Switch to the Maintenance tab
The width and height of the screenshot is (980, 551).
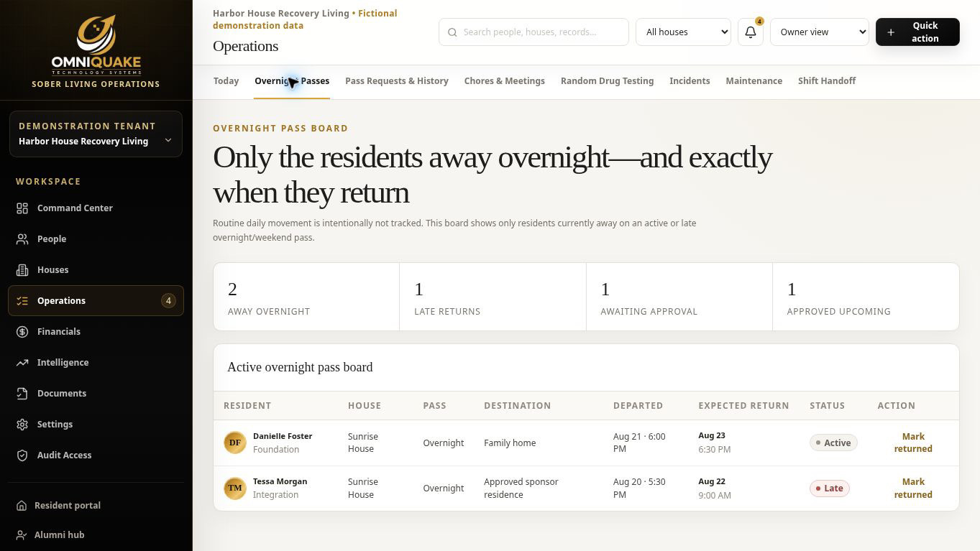(x=754, y=81)
